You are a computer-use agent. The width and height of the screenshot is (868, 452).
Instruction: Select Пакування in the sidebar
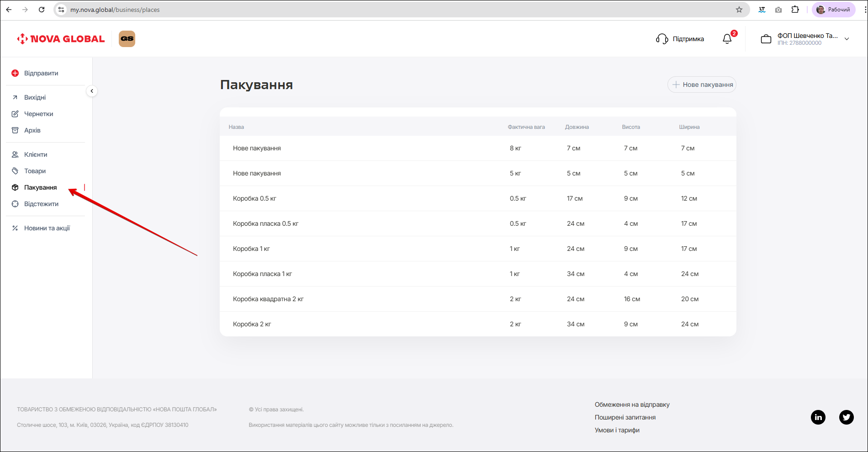pos(41,187)
